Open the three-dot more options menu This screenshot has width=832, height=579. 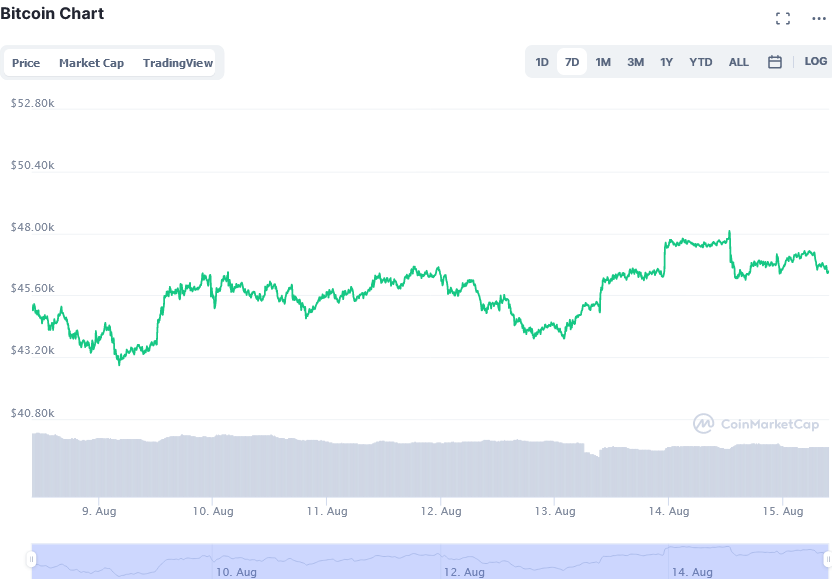(819, 19)
